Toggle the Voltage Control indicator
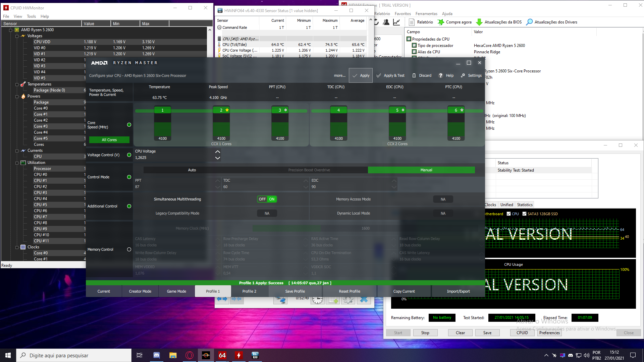 pyautogui.click(x=129, y=155)
